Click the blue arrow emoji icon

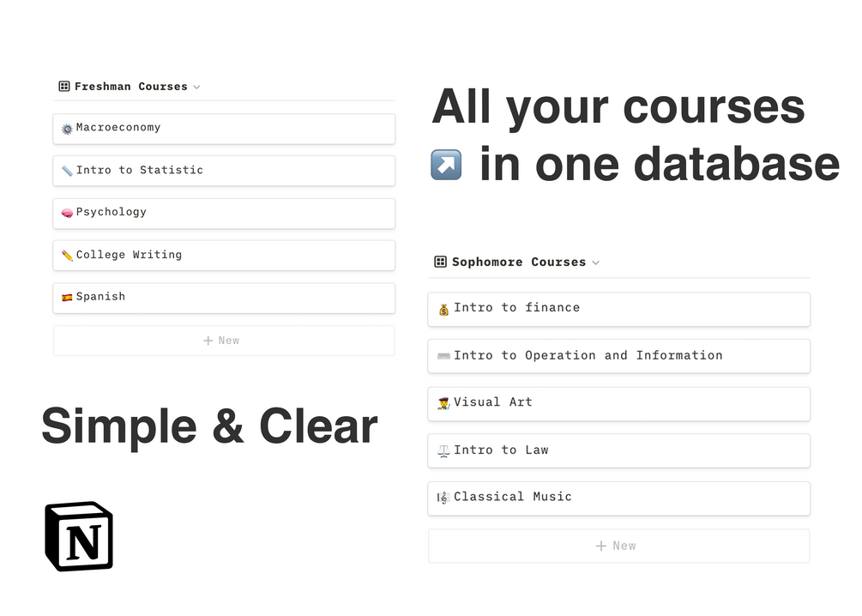click(x=446, y=165)
